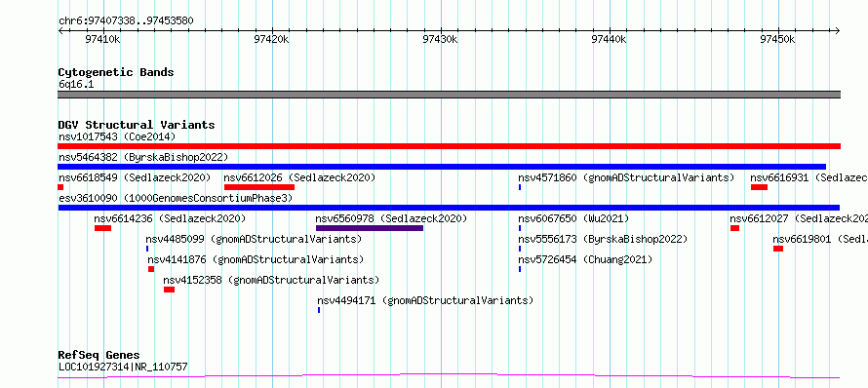Select the purple nsv6560978 variant bar
The image size is (868, 388).
pos(370,228)
